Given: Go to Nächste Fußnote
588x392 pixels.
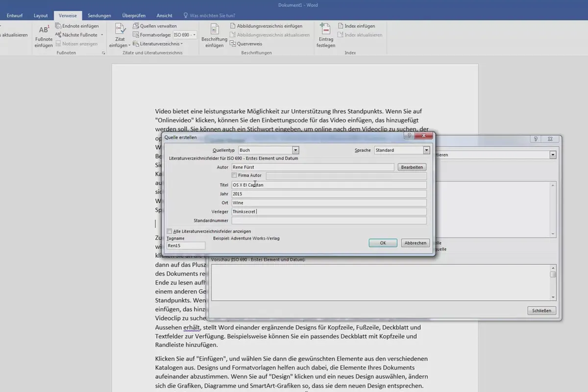Looking at the screenshot, I should tap(76, 35).
